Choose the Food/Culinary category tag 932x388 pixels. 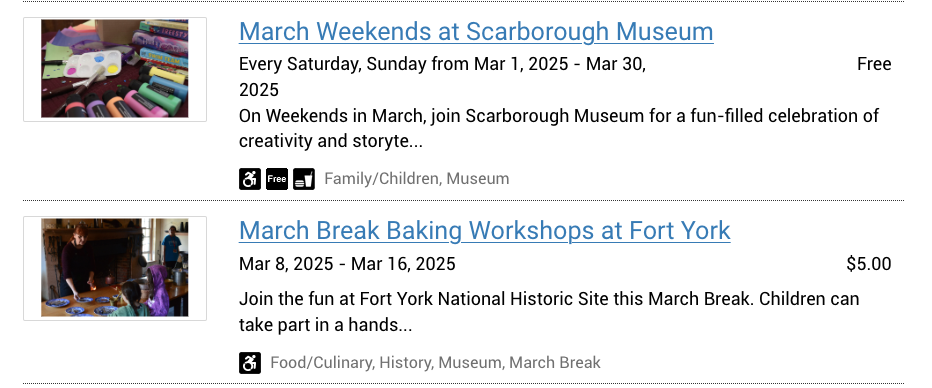(x=322, y=363)
